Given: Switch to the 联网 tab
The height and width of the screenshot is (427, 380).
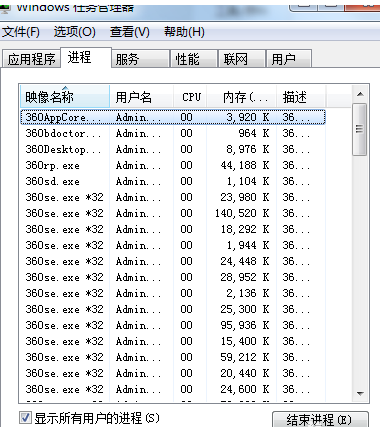Looking at the screenshot, I should coord(242,59).
